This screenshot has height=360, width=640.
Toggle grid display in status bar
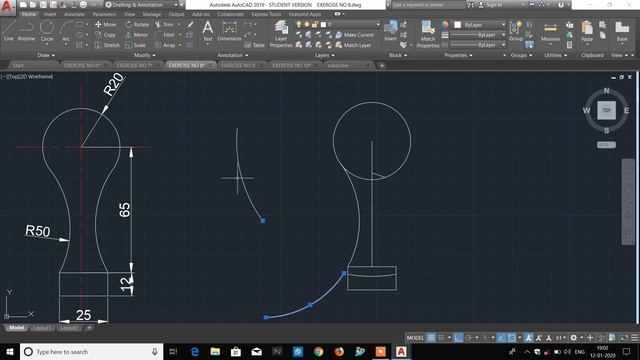coord(431,338)
